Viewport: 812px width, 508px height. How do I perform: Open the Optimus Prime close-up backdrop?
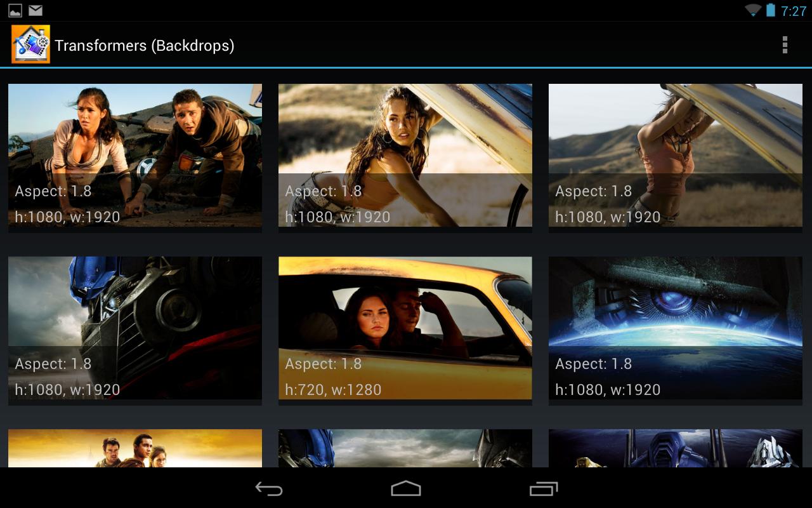pyautogui.click(x=135, y=331)
